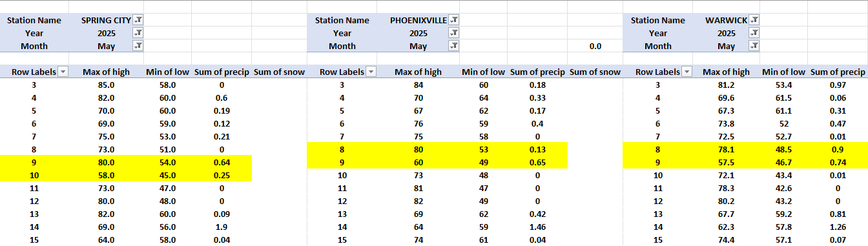Select highlighted row label 8 in Phoenixville table
Viewport: 868px width, 246px height.
[342, 149]
